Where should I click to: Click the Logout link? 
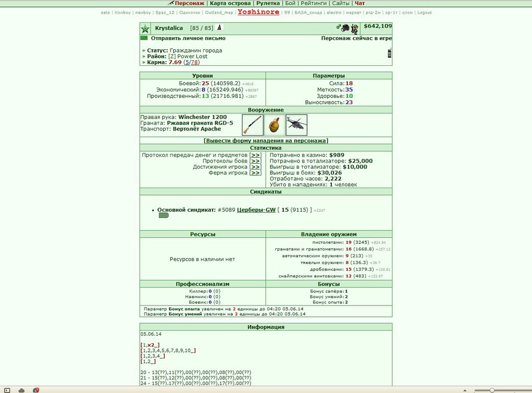[424, 13]
